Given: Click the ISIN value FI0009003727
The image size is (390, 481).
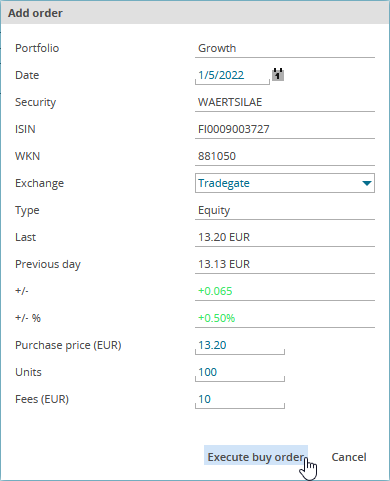Looking at the screenshot, I should pos(234,129).
